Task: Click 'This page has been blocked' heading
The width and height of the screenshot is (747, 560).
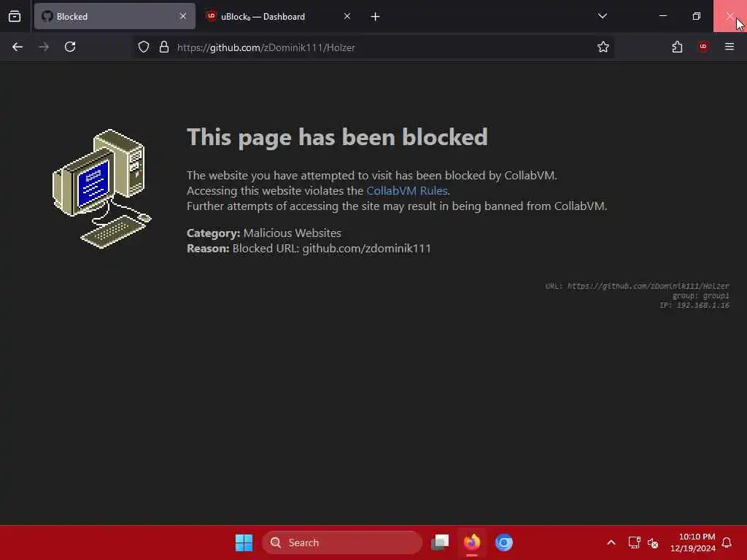Action: [x=337, y=137]
